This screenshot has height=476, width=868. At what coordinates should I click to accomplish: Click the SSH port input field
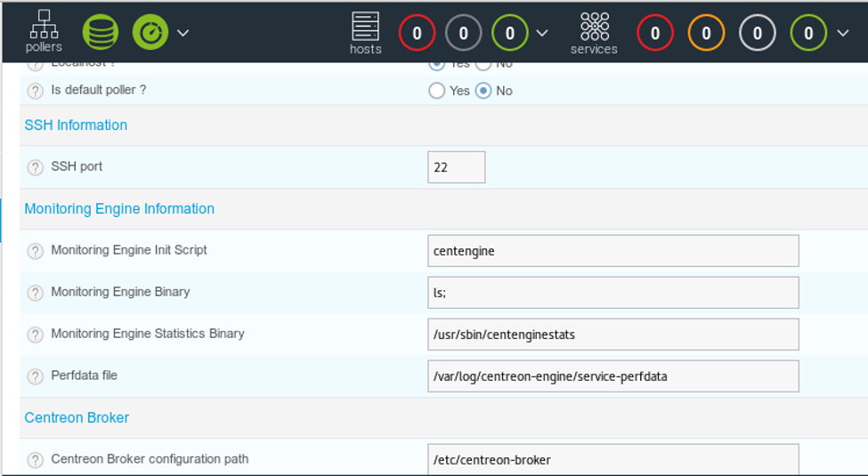coord(456,167)
